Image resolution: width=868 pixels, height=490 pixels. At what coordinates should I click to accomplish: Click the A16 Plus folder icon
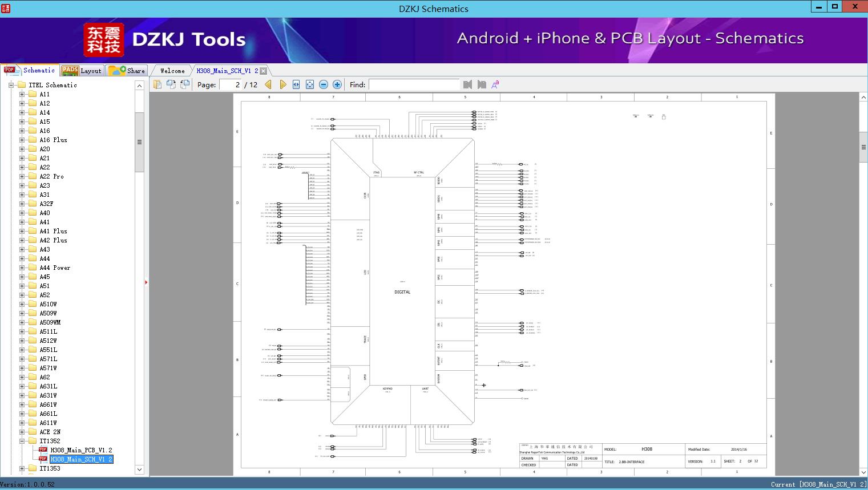pos(33,140)
